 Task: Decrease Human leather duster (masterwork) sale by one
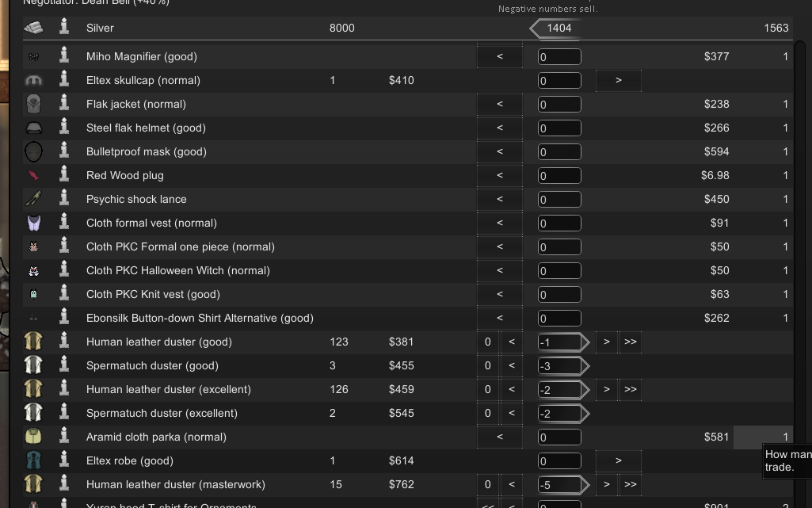tap(512, 485)
